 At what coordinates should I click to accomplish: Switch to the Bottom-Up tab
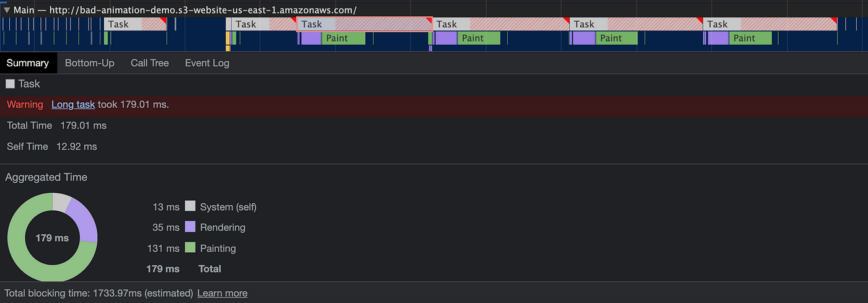coord(89,63)
